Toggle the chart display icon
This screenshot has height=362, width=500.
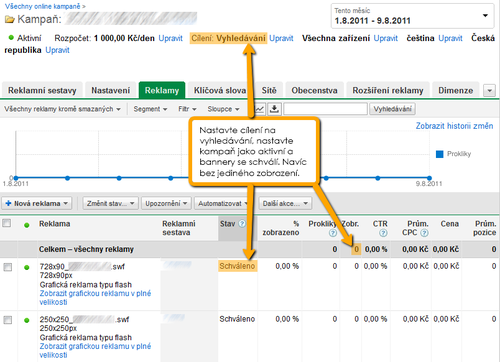(x=260, y=109)
